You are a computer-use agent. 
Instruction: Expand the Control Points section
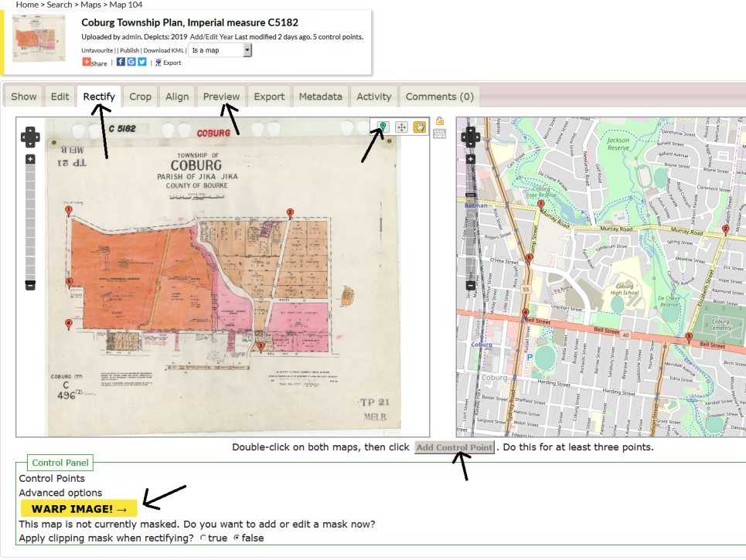tap(52, 478)
